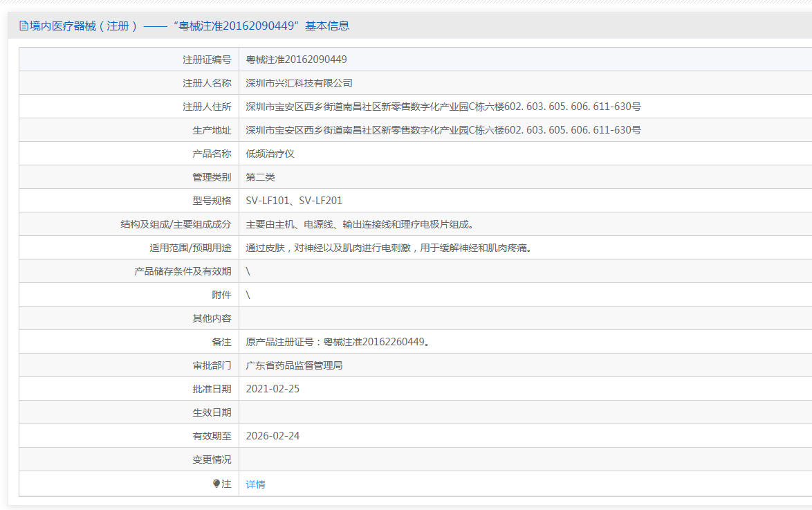Click the 附件 label
The image size is (812, 510).
(x=221, y=295)
